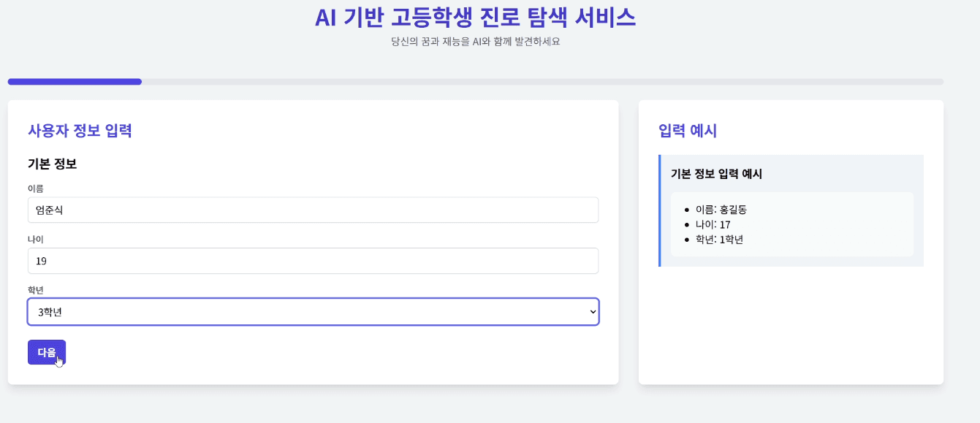Click the 나이 field label

tap(34, 239)
